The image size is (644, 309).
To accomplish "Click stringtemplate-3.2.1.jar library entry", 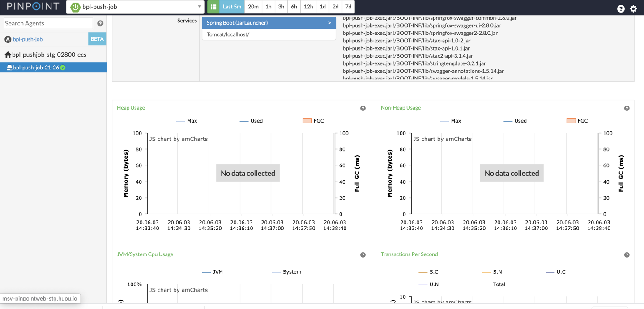I will [414, 63].
